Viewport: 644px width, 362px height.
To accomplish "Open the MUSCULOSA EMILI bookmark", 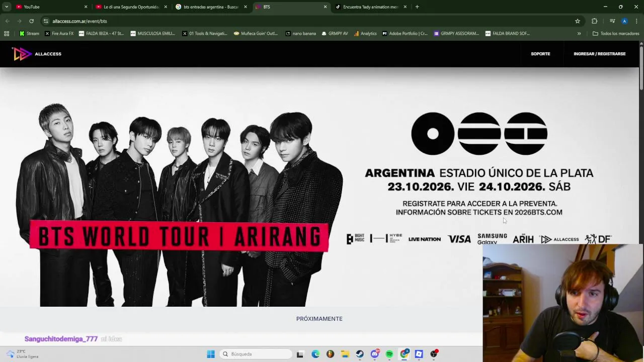I will click(x=152, y=34).
